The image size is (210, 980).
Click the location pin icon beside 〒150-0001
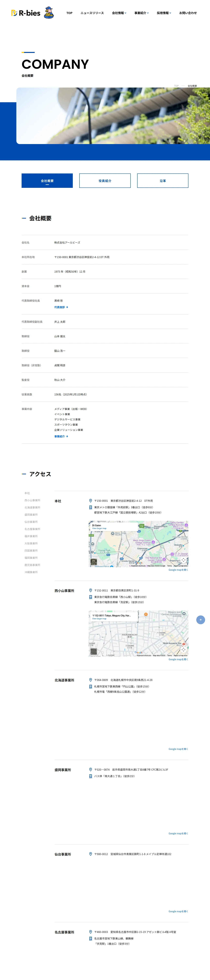click(x=91, y=501)
